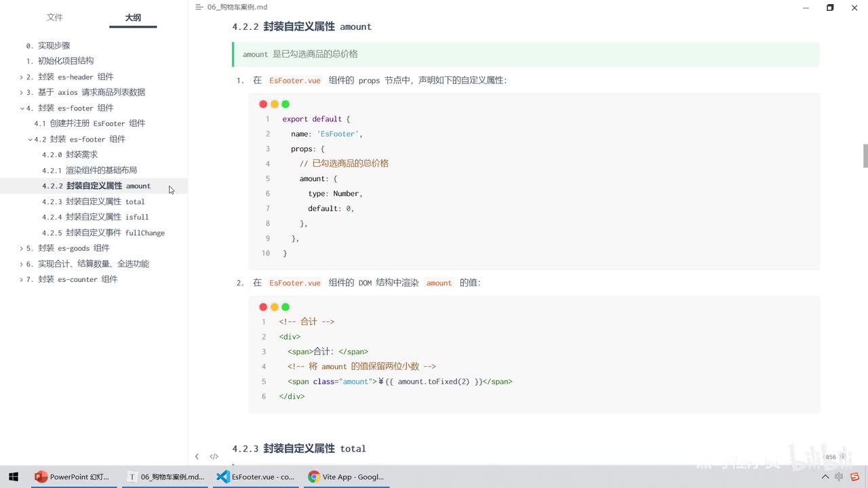Toggle source code mode with </> button

pos(214,457)
